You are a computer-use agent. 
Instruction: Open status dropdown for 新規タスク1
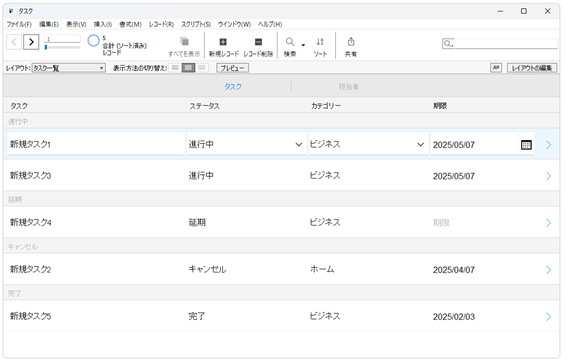pyautogui.click(x=298, y=145)
